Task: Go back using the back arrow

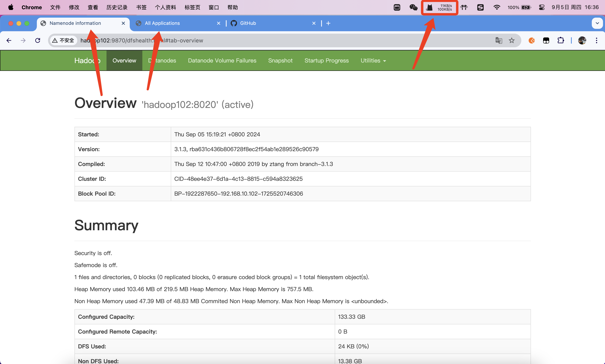Action: pos(9,40)
